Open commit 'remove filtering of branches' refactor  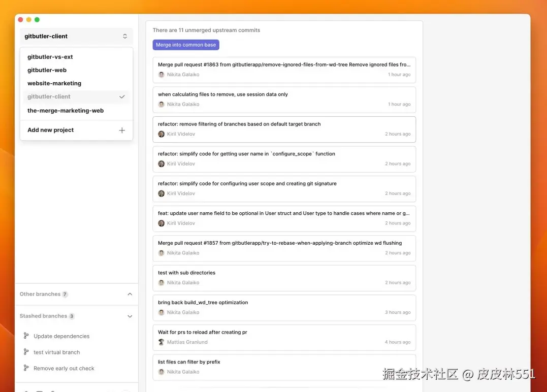click(x=284, y=129)
